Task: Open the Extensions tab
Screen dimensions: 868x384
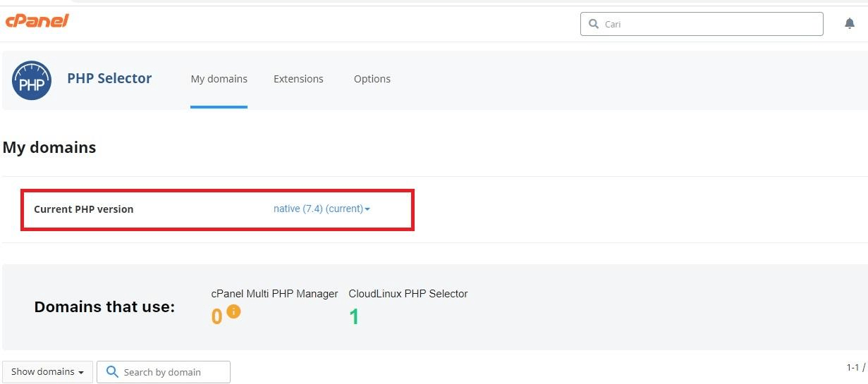Action: click(x=298, y=79)
